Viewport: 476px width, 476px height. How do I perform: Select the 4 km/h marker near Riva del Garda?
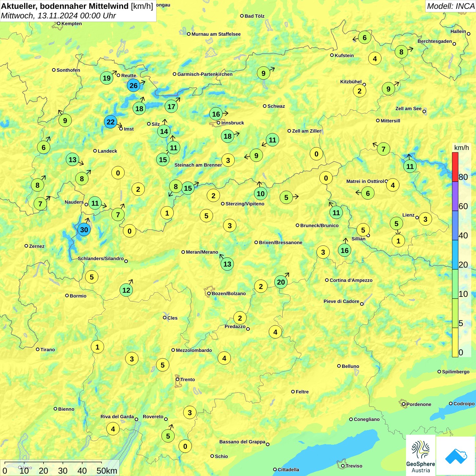(x=113, y=429)
